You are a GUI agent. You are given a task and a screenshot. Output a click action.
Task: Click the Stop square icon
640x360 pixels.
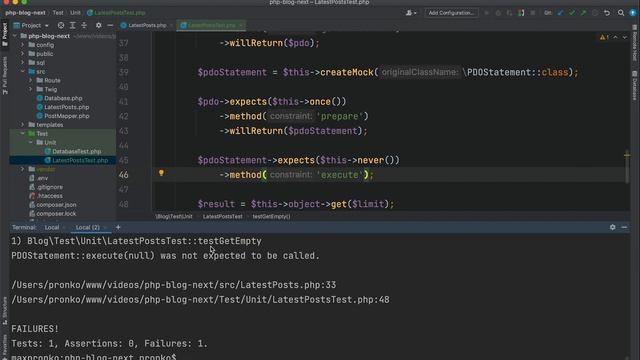click(533, 13)
